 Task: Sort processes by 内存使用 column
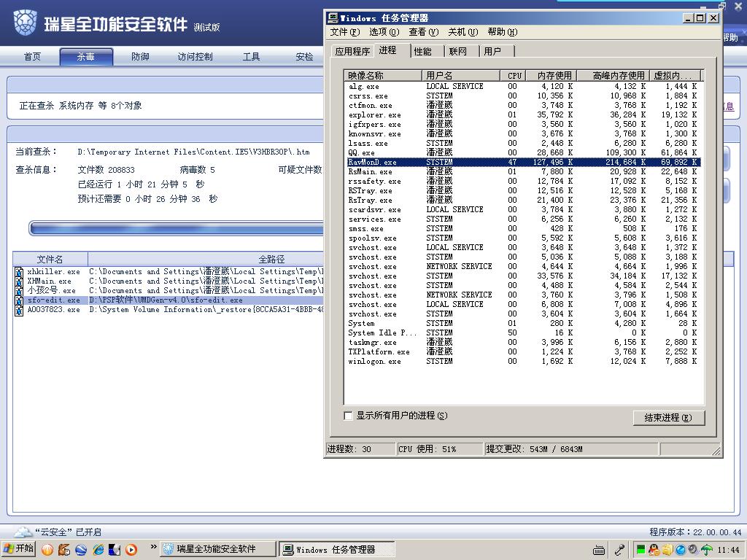click(551, 75)
